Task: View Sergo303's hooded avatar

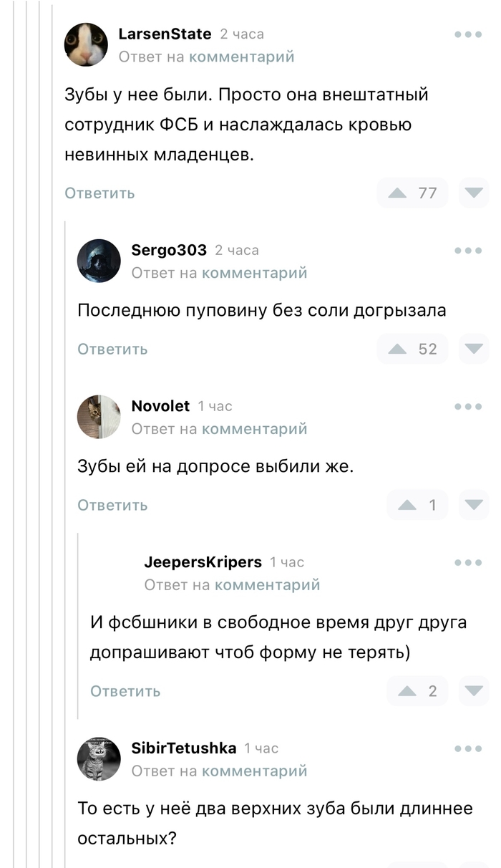Action: (x=99, y=261)
